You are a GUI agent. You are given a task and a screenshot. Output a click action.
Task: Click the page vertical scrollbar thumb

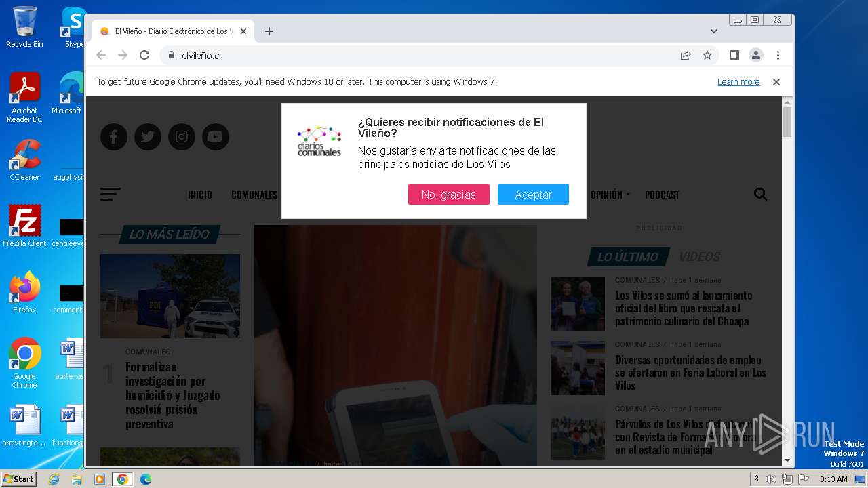point(787,122)
